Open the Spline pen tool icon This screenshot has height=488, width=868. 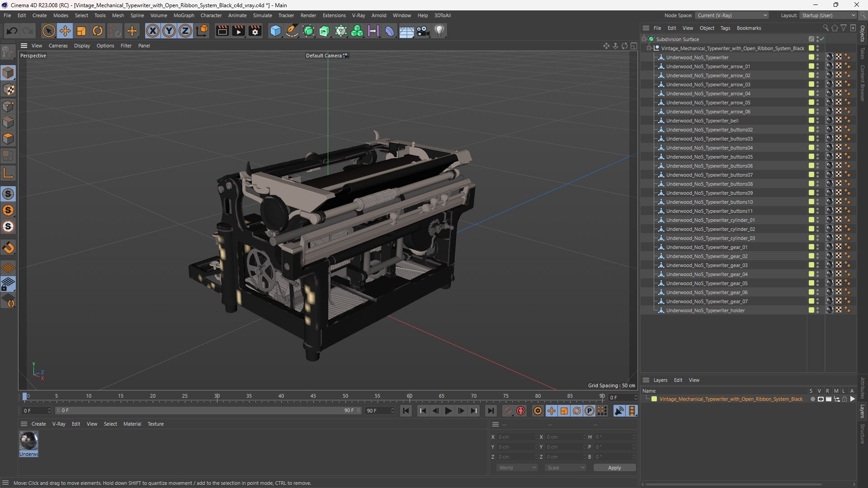point(292,31)
